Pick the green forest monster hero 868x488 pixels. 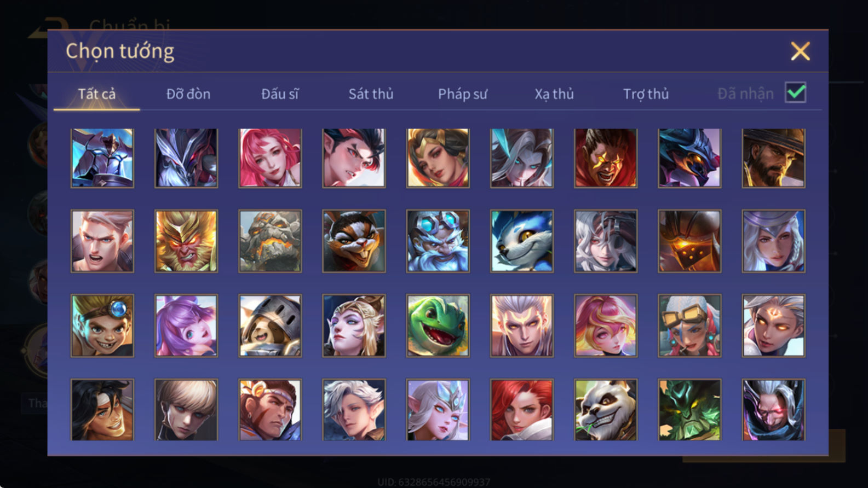pos(689,410)
